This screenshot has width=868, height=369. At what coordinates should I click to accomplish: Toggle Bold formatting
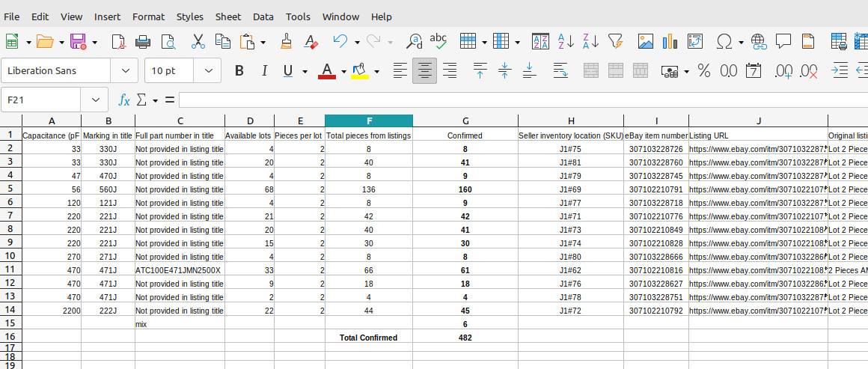[x=239, y=71]
